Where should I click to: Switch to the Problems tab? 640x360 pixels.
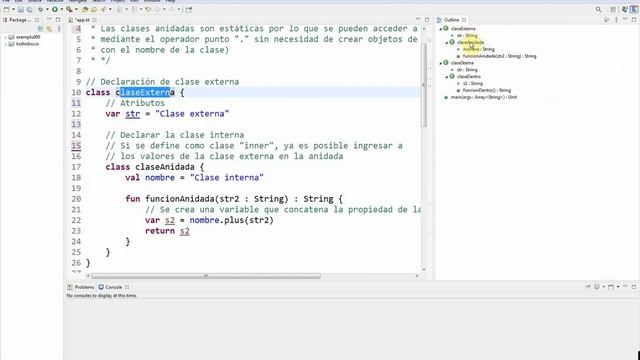(x=81, y=287)
